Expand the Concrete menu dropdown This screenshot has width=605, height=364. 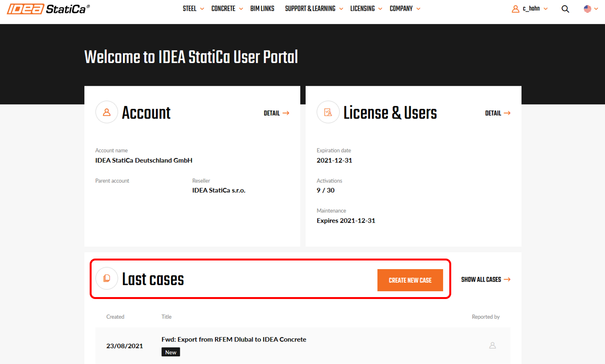tap(227, 9)
